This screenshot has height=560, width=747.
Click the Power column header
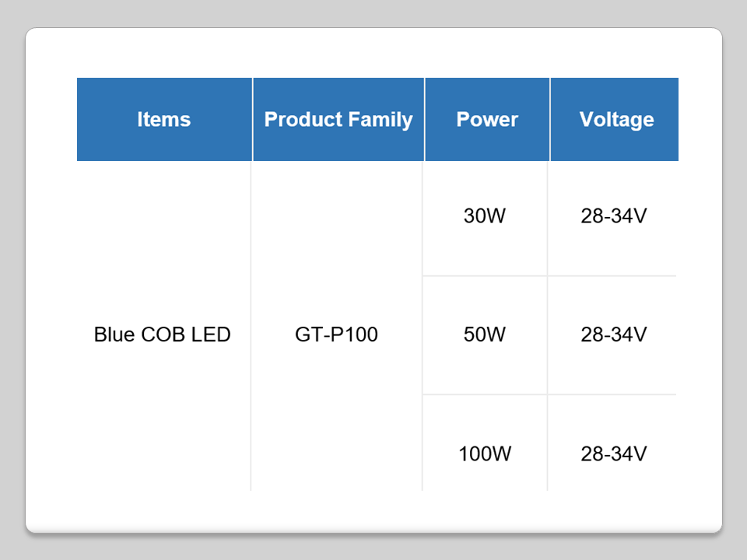pyautogui.click(x=487, y=119)
